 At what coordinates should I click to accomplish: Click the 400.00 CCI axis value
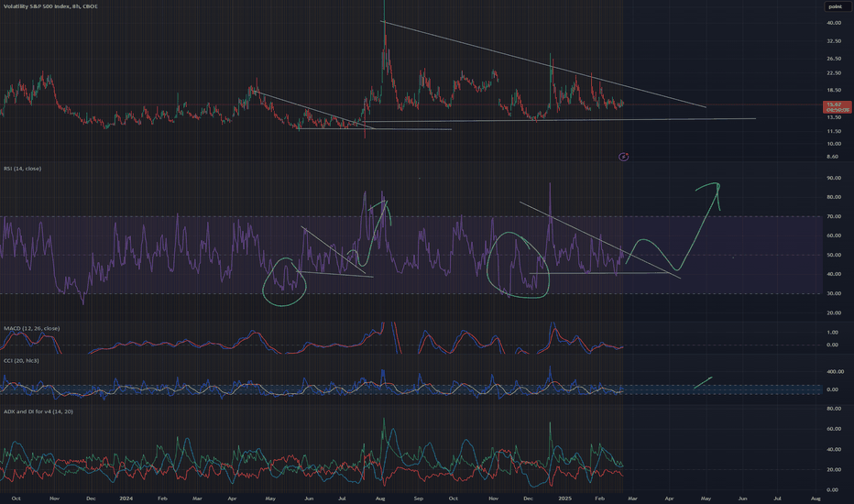pyautogui.click(x=836, y=372)
